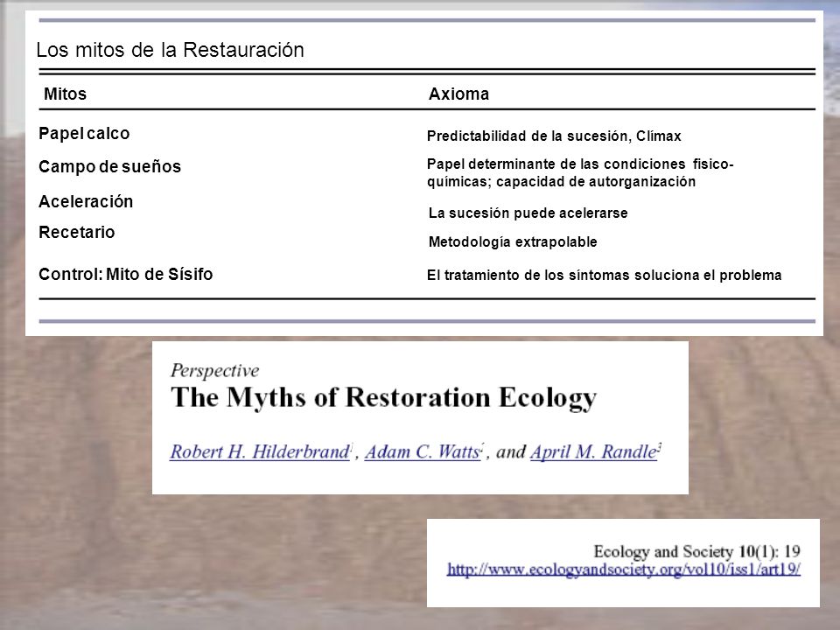Select the 'Aceleración' row label

[x=86, y=201]
